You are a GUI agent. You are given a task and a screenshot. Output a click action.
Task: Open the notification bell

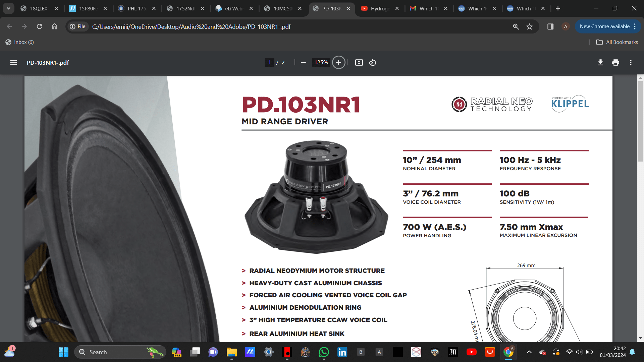(x=632, y=352)
